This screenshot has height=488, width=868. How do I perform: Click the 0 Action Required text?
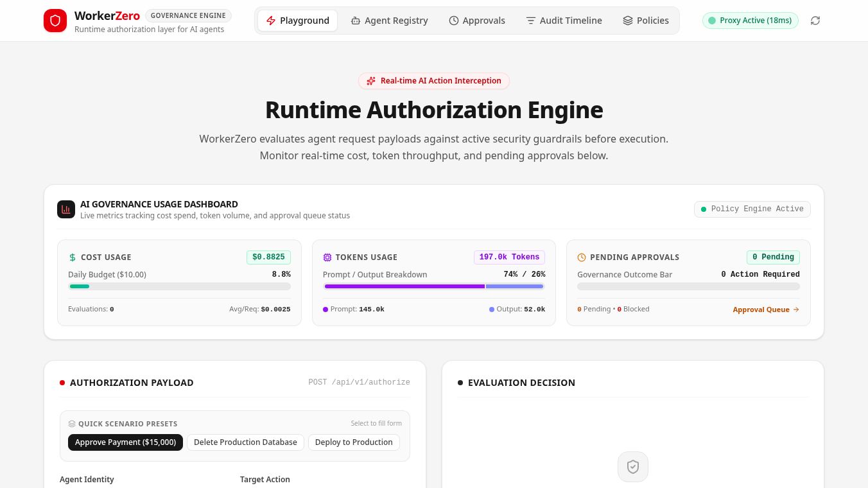760,275
